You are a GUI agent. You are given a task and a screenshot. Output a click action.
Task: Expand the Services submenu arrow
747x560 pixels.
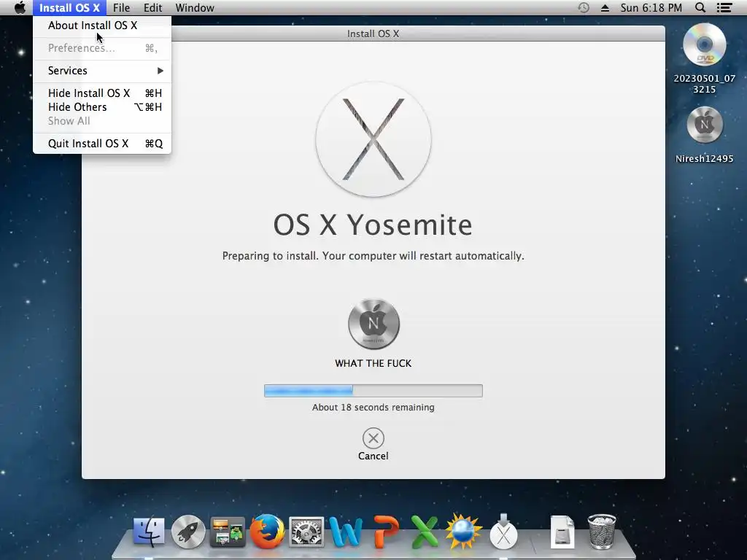(x=160, y=71)
